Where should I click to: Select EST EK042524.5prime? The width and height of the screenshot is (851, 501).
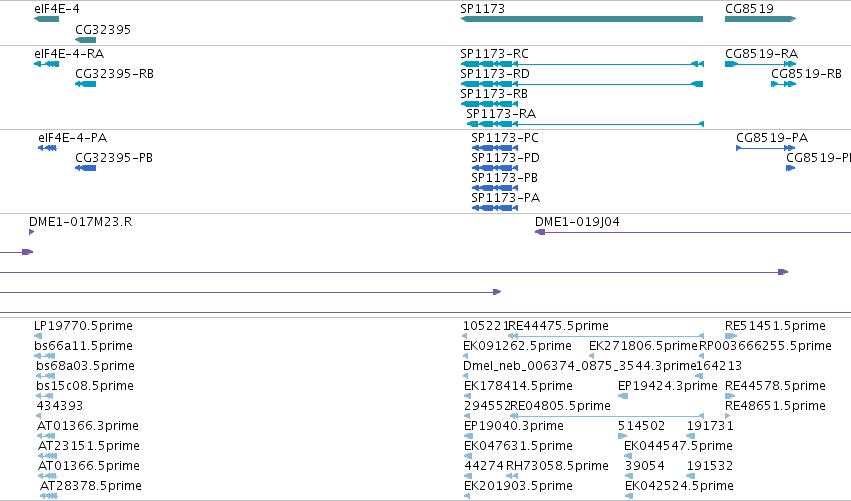tap(679, 486)
